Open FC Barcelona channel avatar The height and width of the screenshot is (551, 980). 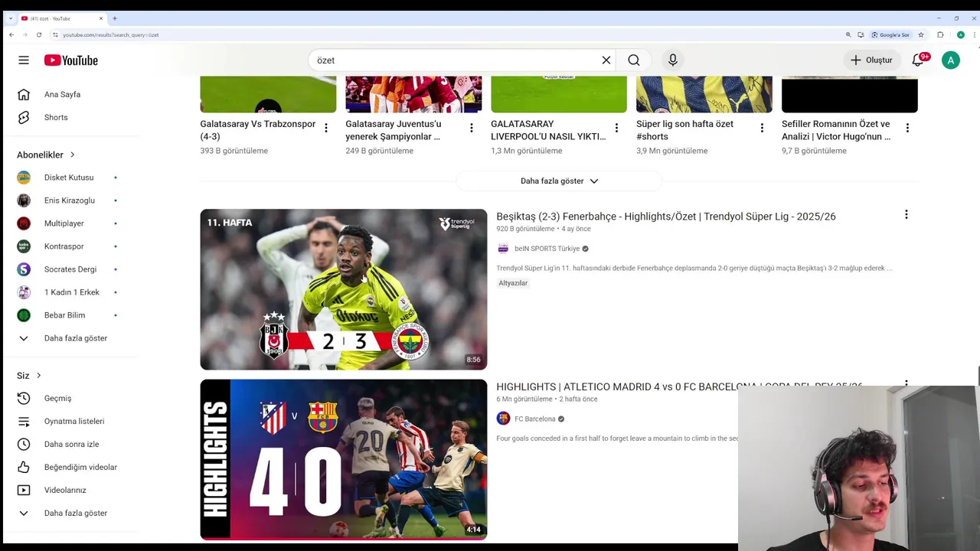503,419
